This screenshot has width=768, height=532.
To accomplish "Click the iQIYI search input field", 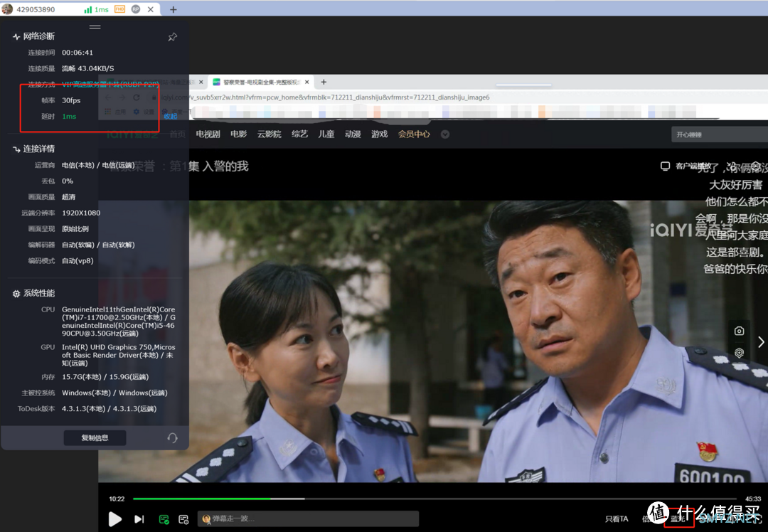I will click(x=719, y=134).
